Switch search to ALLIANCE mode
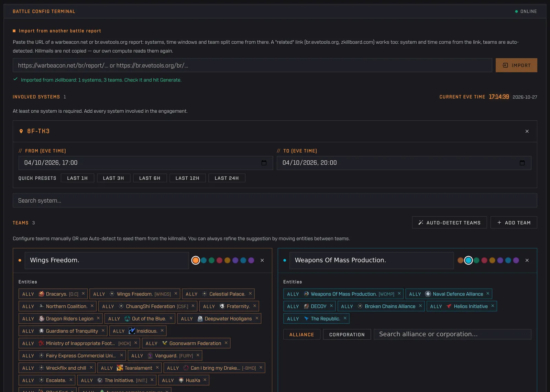Viewport: 550px width, 392px height. point(302,335)
